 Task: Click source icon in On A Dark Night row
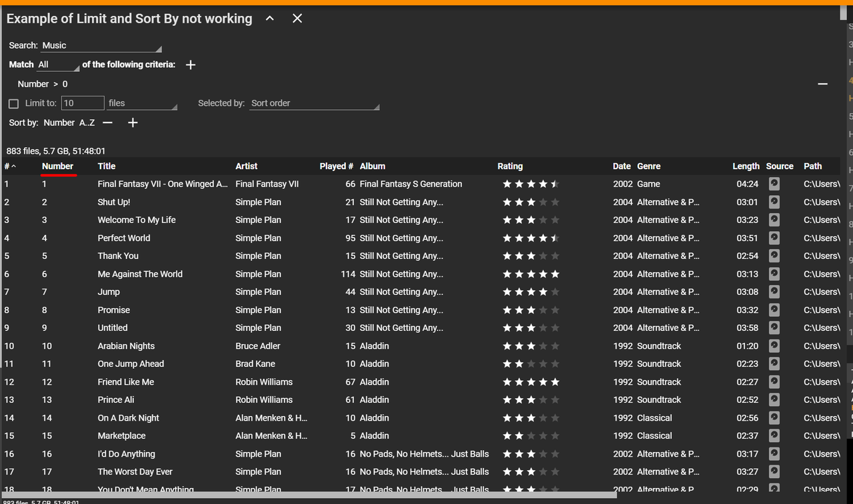tap(774, 417)
